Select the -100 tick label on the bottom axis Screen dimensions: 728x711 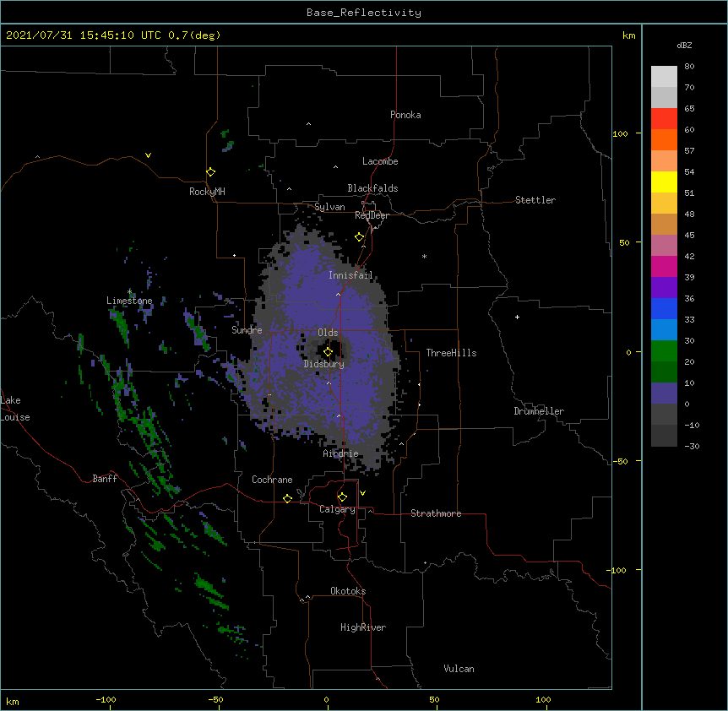point(106,699)
